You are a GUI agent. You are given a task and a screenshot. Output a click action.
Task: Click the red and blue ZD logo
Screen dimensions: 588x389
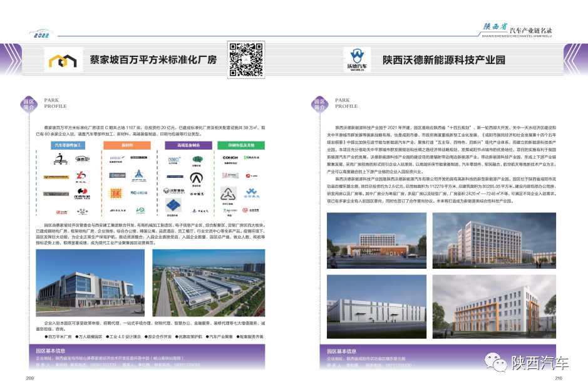click(81, 176)
